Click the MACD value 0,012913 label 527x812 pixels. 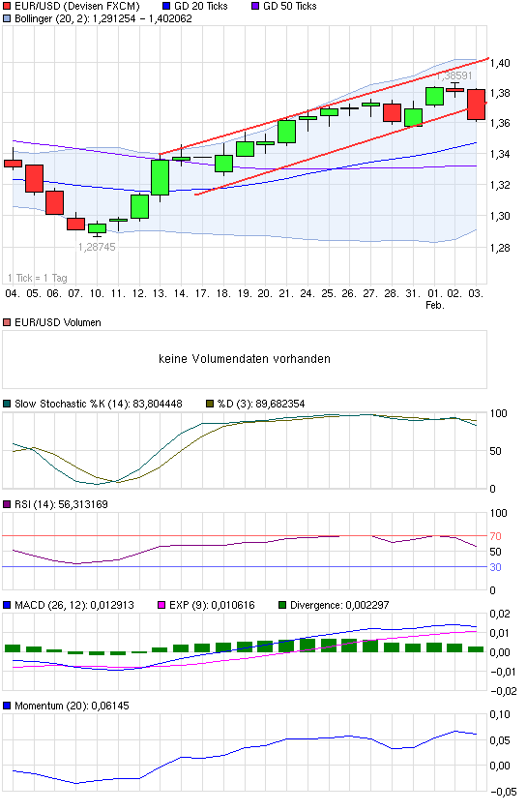pos(112,605)
